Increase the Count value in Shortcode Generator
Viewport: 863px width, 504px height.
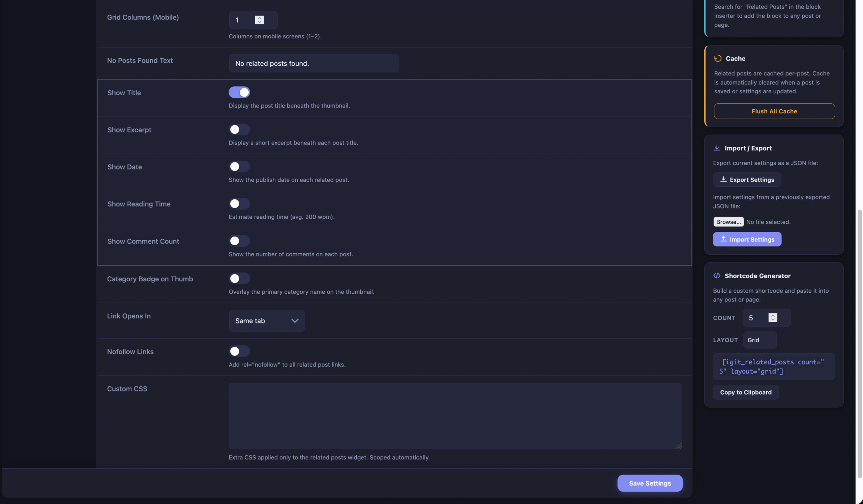click(x=773, y=315)
